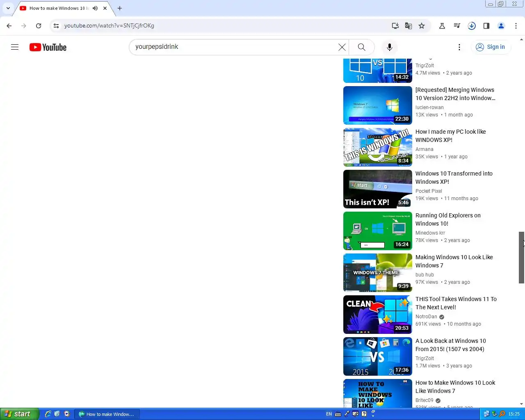Open the 14:32 Windows 10 VS thumbnail
Viewport: 525px width, 420px height.
[x=377, y=71]
